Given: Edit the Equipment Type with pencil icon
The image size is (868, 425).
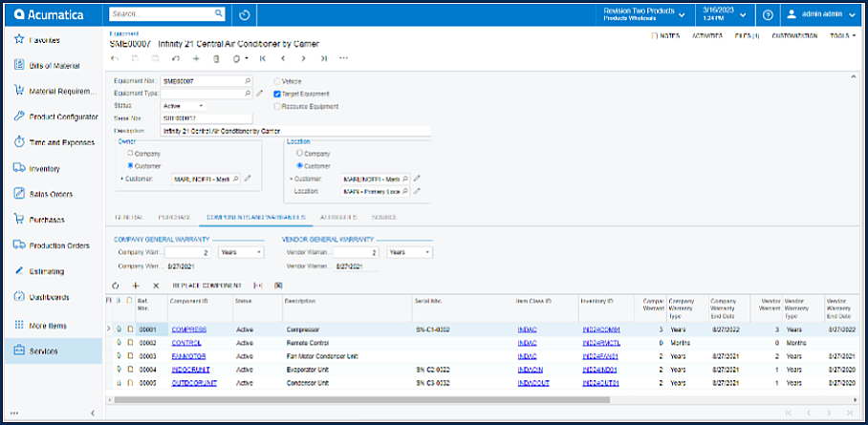Looking at the screenshot, I should click(259, 94).
